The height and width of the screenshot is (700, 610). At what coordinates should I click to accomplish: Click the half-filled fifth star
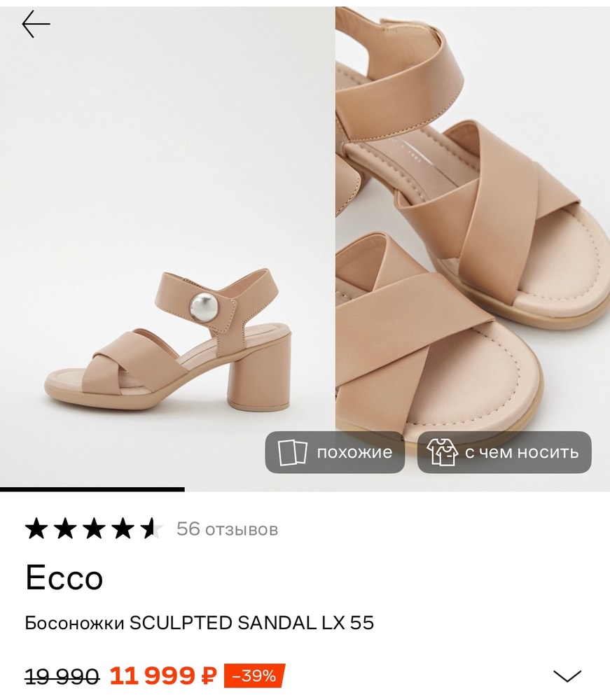tap(151, 529)
